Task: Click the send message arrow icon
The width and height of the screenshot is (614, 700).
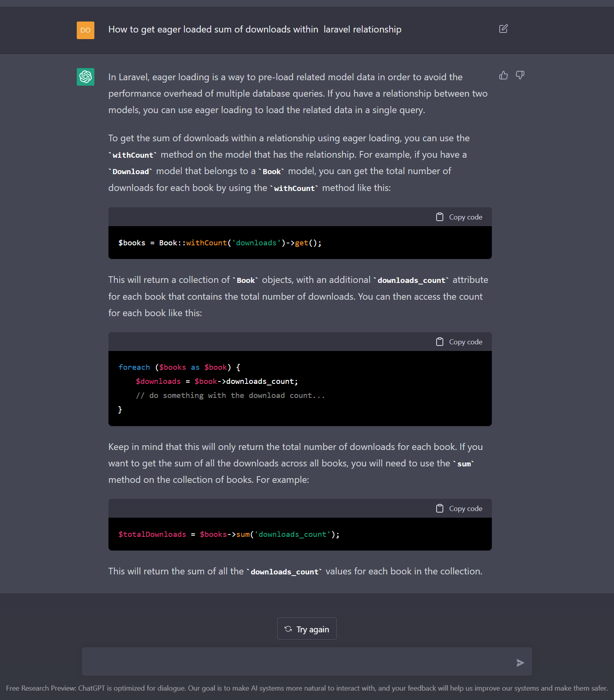Action: pos(520,662)
